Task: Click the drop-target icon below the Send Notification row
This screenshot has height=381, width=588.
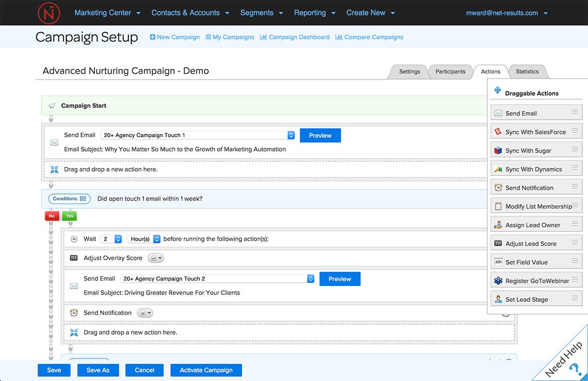Action: coord(74,333)
